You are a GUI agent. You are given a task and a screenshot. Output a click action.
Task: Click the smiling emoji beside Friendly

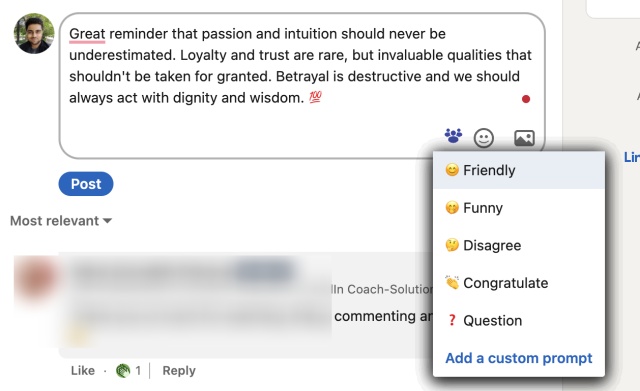coord(452,170)
